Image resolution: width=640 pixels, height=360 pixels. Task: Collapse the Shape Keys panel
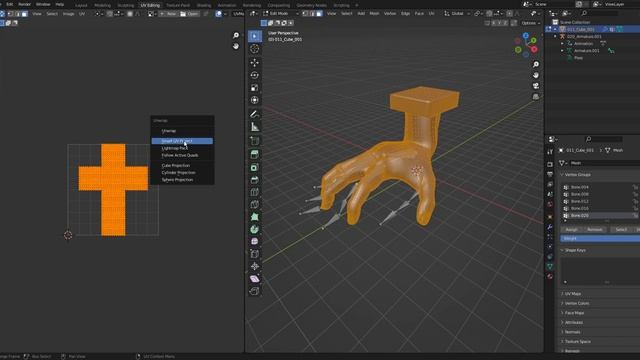pyautogui.click(x=562, y=250)
